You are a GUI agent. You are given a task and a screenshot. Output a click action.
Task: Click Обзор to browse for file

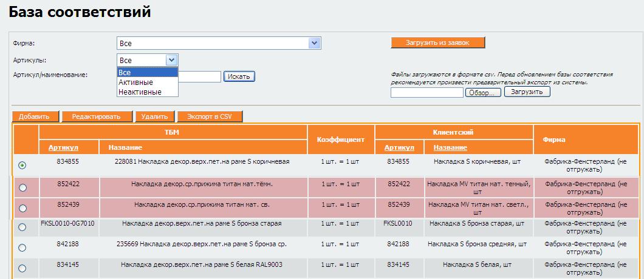484,93
